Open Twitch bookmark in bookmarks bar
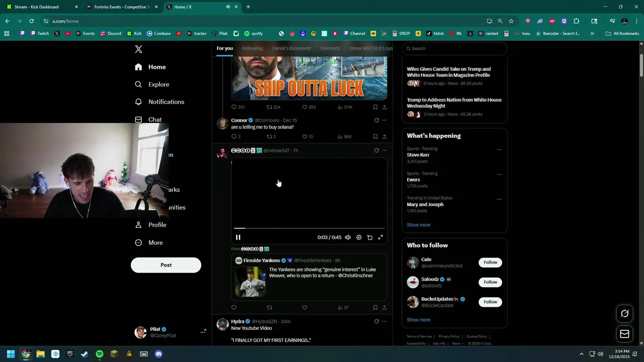 coord(39,34)
